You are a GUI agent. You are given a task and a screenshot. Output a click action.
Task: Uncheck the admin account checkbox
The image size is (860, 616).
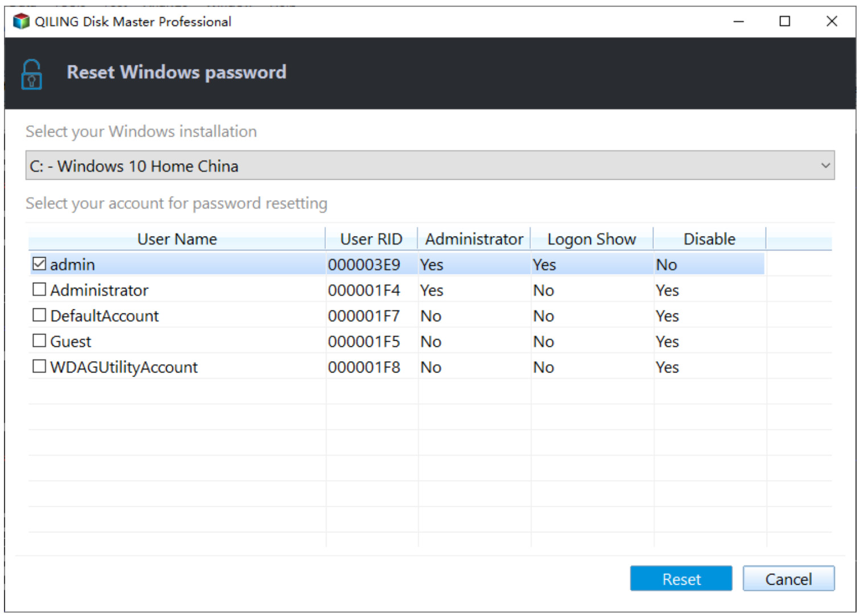[x=39, y=264]
